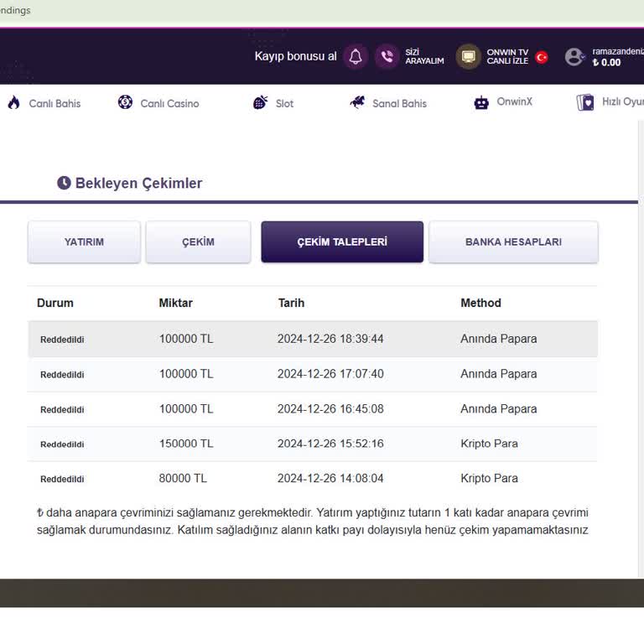
Task: Click the flame icon for Canlı Bahis
Action: pos(14,102)
